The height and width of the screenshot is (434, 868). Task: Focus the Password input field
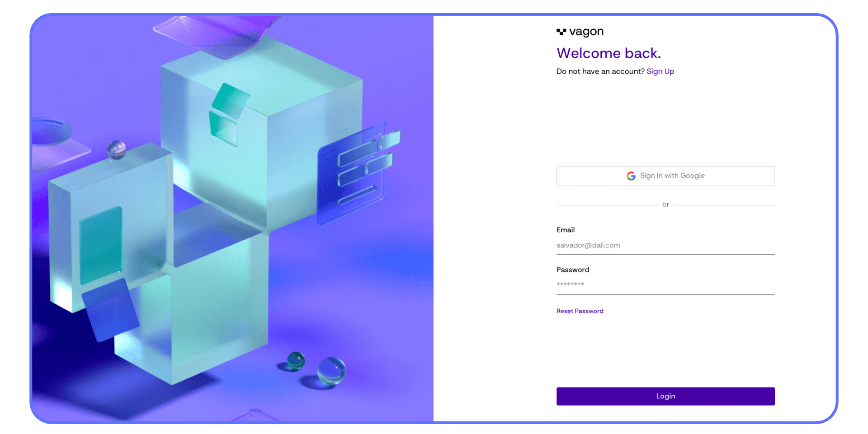pos(665,285)
